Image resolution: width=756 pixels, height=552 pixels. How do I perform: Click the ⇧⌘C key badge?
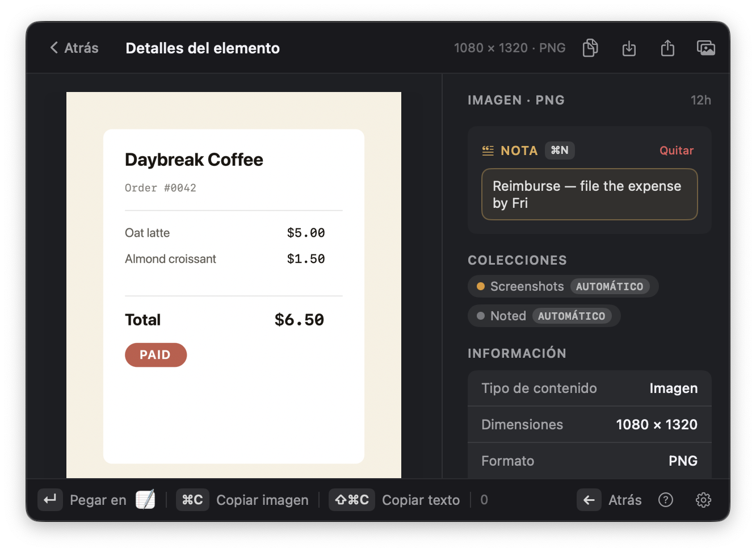point(352,500)
